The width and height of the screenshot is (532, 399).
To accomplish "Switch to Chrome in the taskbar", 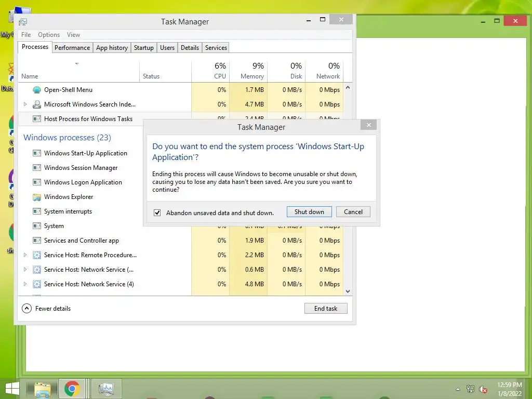I will click(72, 389).
